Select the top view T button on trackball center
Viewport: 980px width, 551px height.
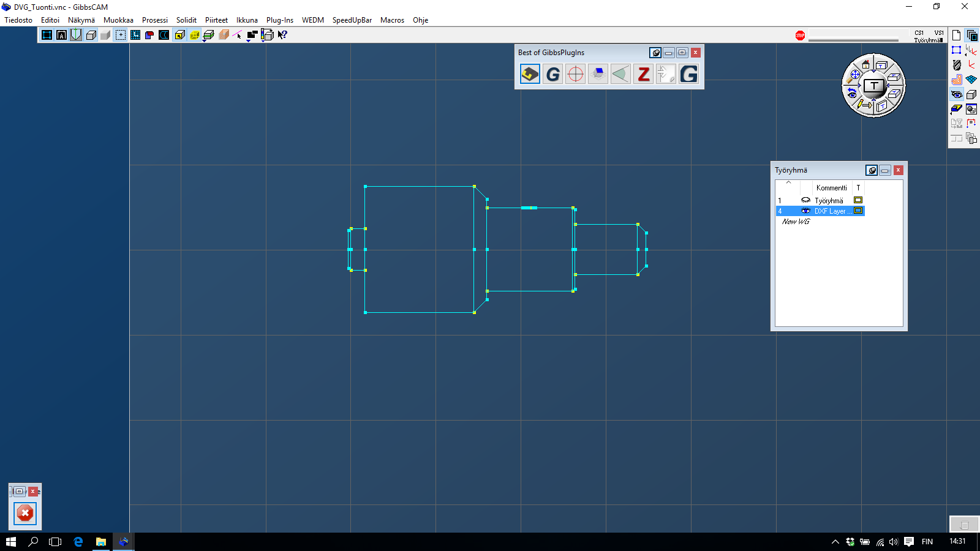(x=873, y=86)
